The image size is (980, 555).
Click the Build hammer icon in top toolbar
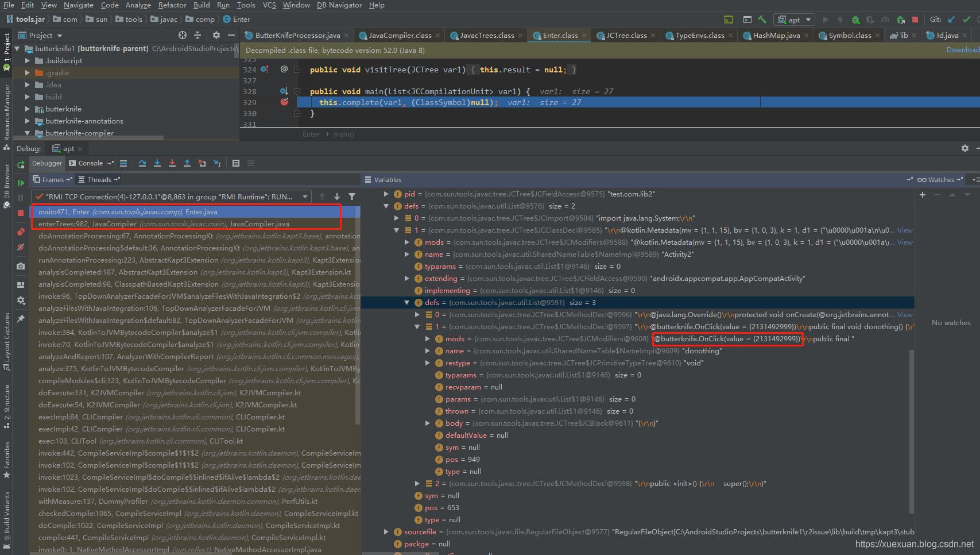(762, 20)
